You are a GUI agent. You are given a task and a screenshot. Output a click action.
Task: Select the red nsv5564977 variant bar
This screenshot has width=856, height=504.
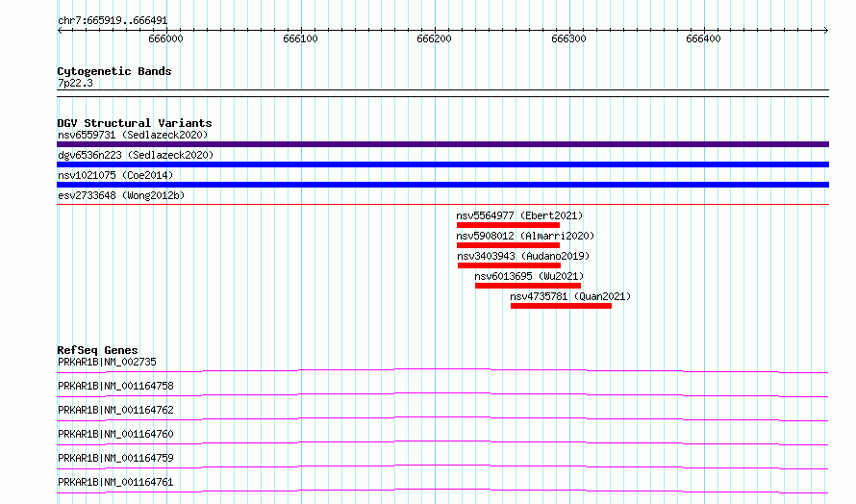pos(508,225)
